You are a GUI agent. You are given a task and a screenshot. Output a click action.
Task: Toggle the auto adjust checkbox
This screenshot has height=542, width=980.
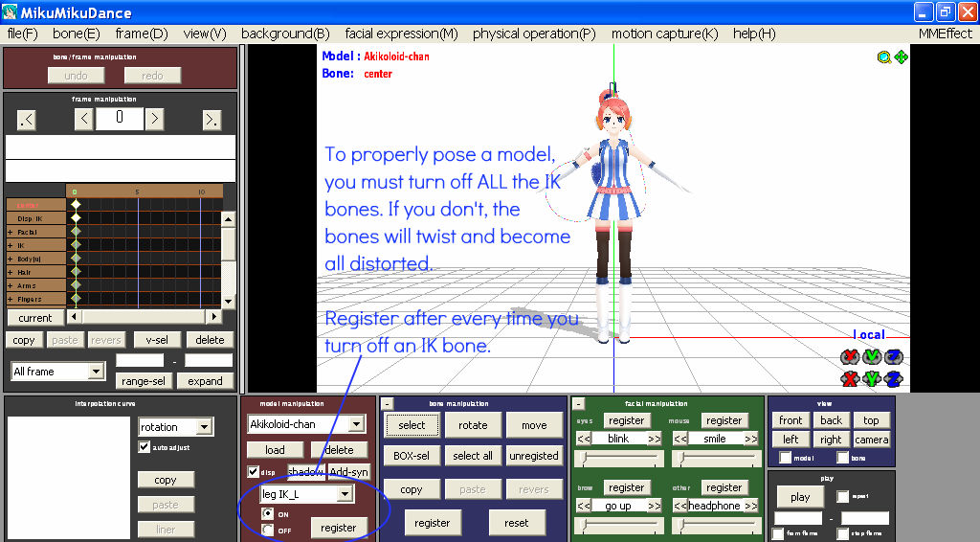(x=145, y=446)
